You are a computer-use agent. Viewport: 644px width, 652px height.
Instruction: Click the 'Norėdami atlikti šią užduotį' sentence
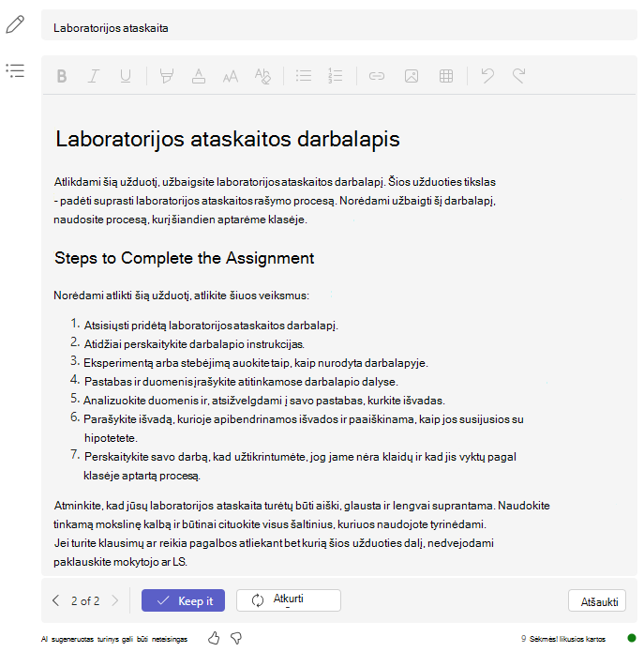pyautogui.click(x=182, y=296)
